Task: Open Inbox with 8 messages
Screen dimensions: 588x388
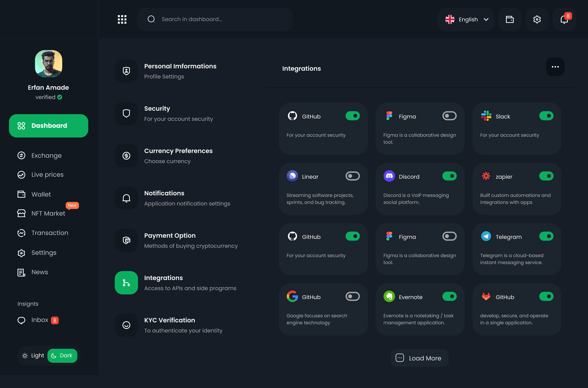Action: click(x=38, y=320)
